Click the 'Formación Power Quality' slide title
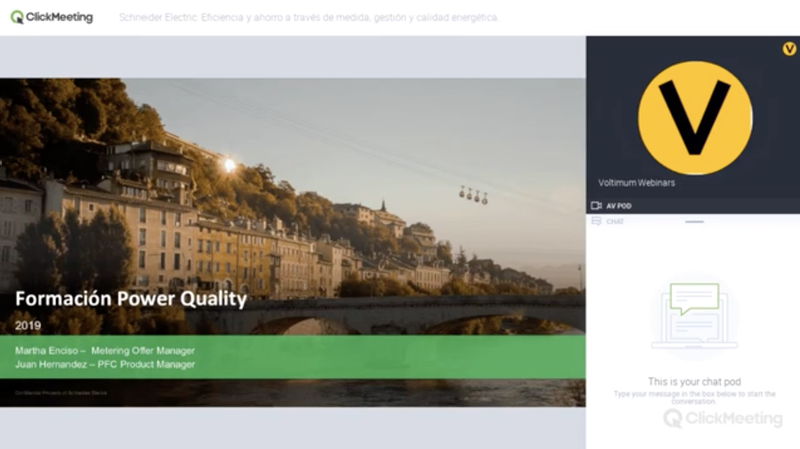The width and height of the screenshot is (800, 449). [x=131, y=299]
